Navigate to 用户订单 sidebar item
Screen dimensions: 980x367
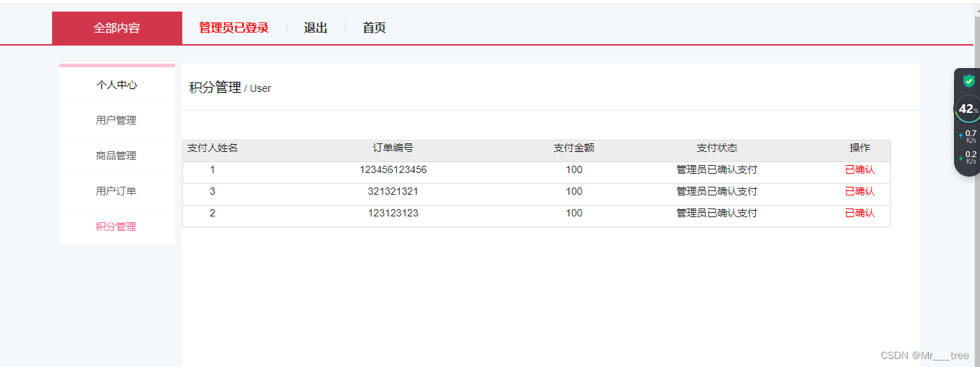click(116, 191)
